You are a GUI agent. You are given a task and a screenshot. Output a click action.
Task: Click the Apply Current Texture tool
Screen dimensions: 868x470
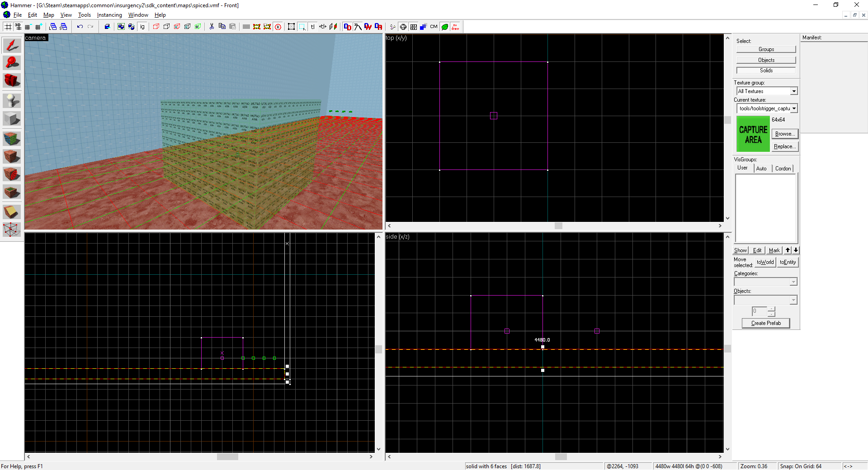click(x=12, y=156)
